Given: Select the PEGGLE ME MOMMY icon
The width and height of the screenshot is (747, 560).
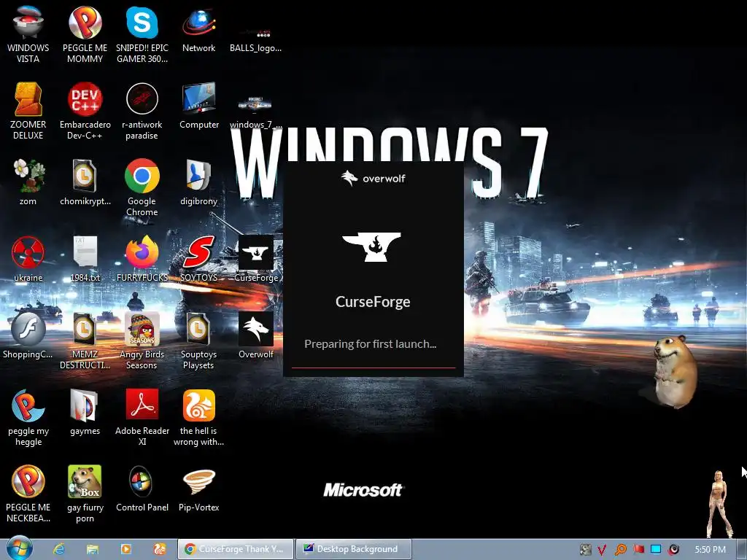Looking at the screenshot, I should [x=85, y=34].
